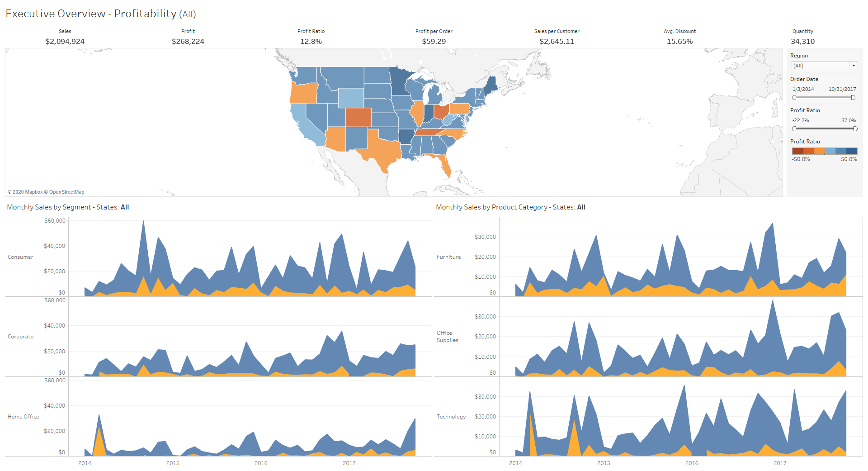Click the 2015 axis label under segment chart
868x471 pixels.
pos(173,463)
